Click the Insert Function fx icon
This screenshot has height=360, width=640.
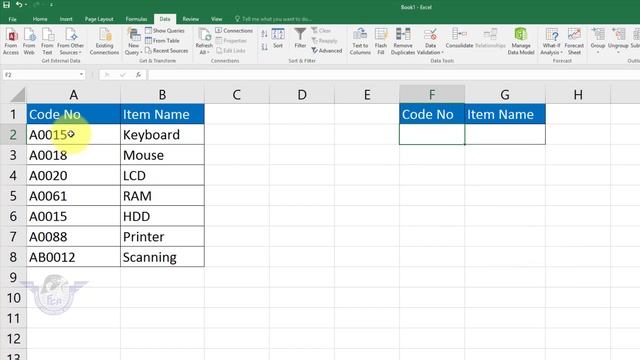pyautogui.click(x=139, y=75)
